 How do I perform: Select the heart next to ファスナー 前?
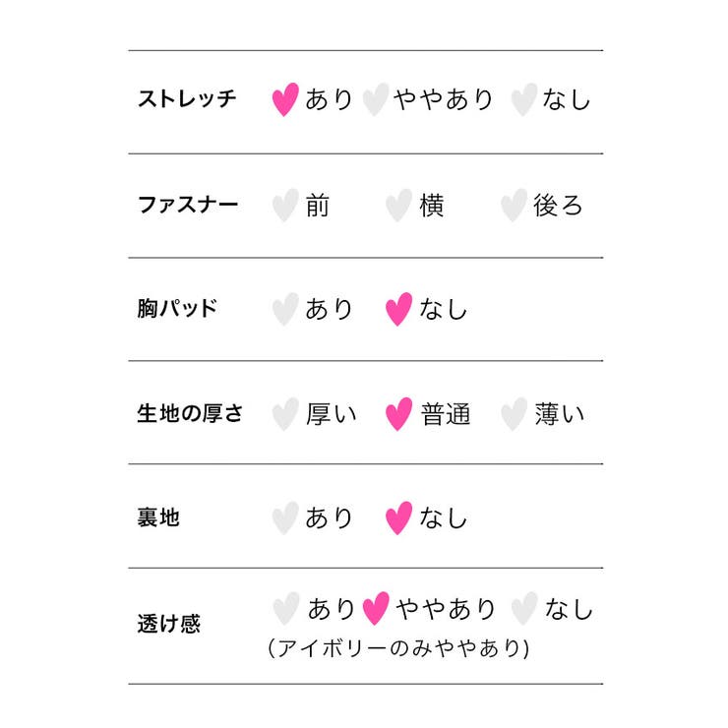[x=285, y=206]
